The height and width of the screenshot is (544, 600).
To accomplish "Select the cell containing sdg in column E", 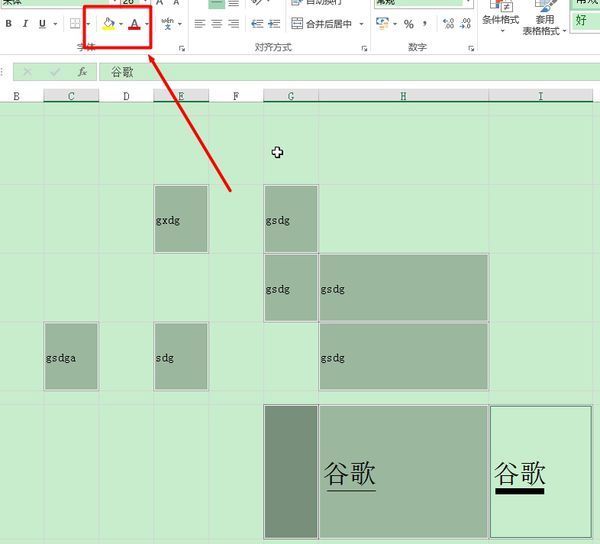I will 181,356.
